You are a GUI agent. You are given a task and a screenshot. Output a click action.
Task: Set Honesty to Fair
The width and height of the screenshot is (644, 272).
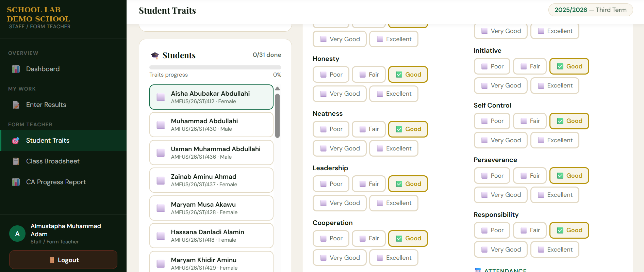point(368,75)
